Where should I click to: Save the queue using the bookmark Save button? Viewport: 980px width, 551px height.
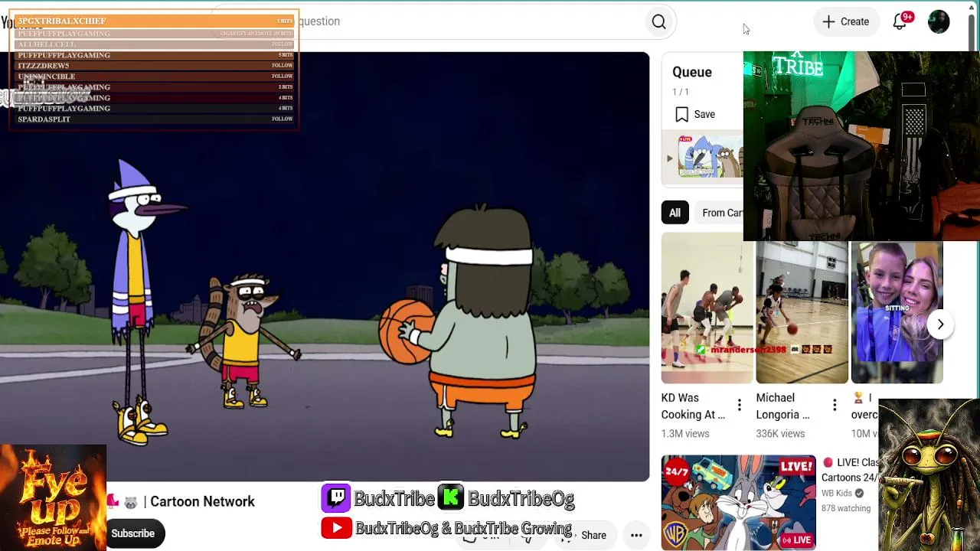click(x=695, y=114)
